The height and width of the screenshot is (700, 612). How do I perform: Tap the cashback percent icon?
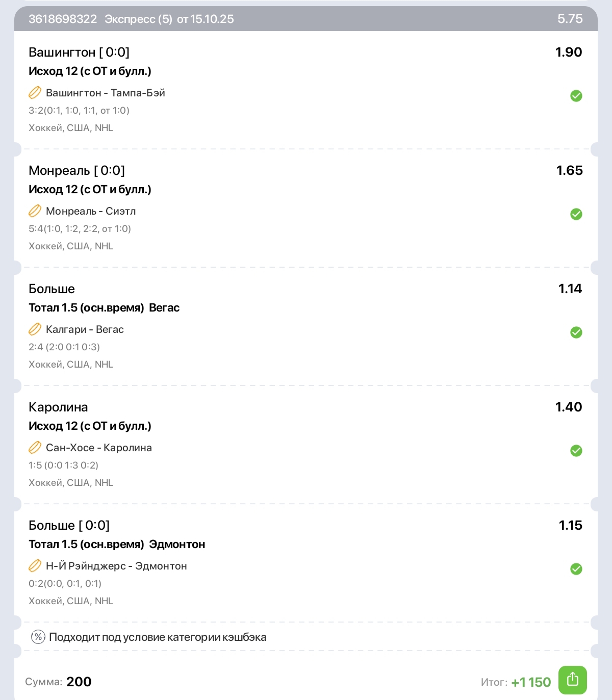tap(38, 637)
